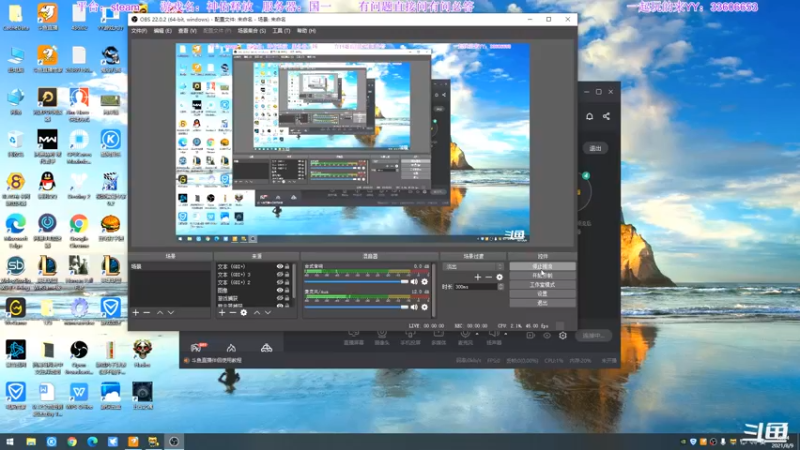The width and height of the screenshot is (800, 450).
Task: Open Chrome from the taskbar
Action: (72, 442)
